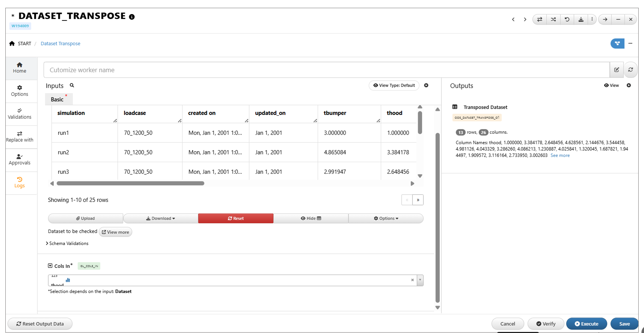Screen dimensions: 644x333
Task: Click the table's horizontal scrollbar
Action: 131,183
